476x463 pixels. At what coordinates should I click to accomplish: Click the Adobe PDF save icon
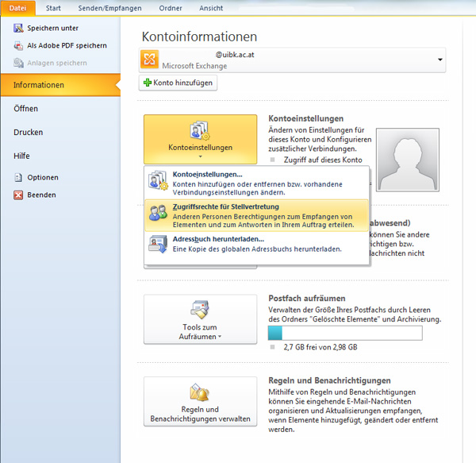[x=18, y=45]
